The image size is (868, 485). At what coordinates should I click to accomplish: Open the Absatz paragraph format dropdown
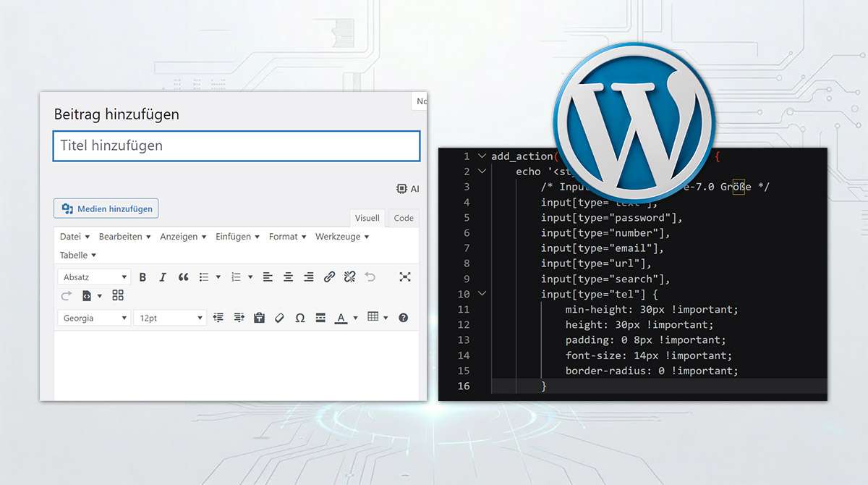click(x=94, y=277)
